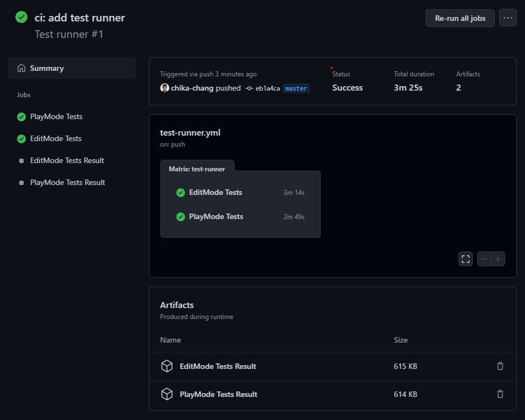Click green check beside sidebar PlayMode Tests

point(21,117)
